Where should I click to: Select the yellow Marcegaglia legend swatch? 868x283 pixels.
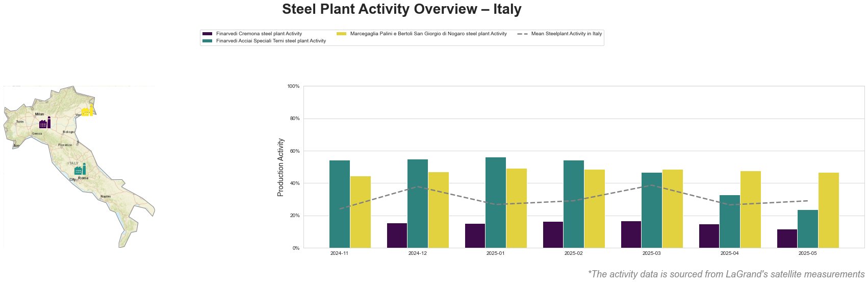pyautogui.click(x=342, y=33)
